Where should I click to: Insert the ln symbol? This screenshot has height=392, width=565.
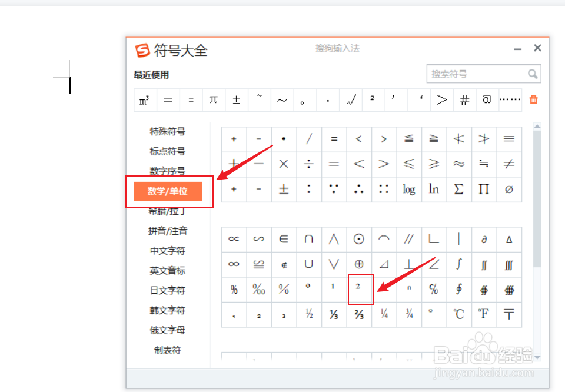[434, 190]
